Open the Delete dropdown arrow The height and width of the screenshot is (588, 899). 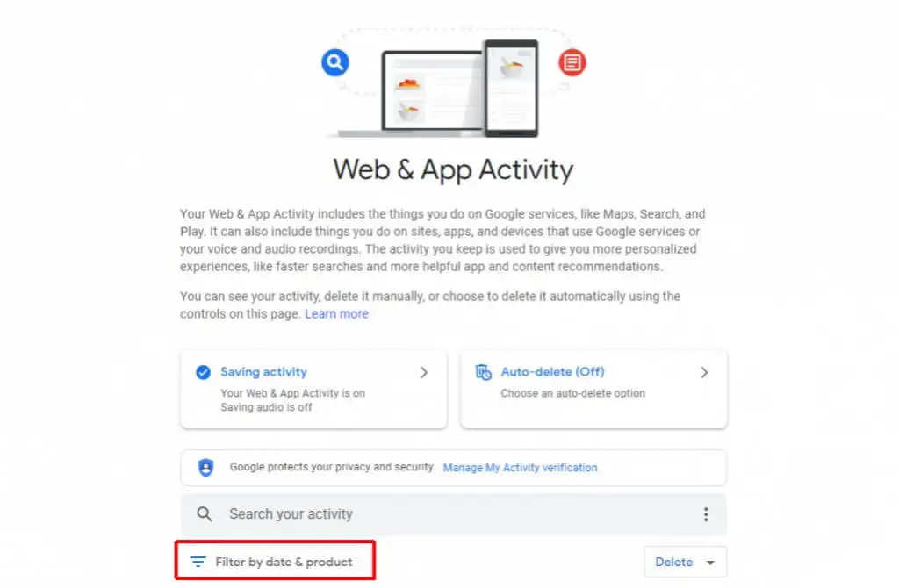[710, 563]
